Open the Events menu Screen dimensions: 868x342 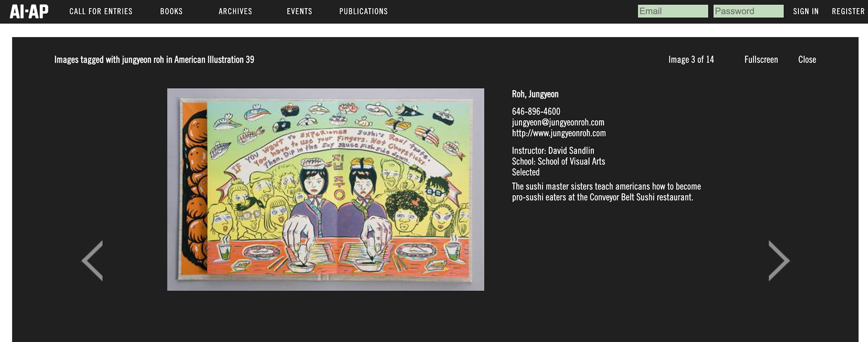coord(299,11)
